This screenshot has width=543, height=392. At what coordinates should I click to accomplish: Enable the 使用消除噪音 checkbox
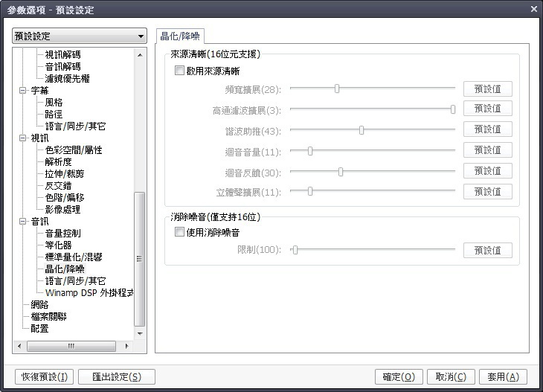point(179,231)
